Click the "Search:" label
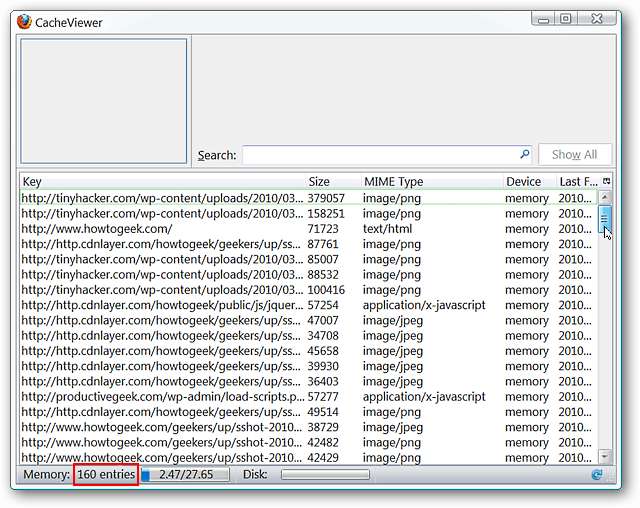 217,155
